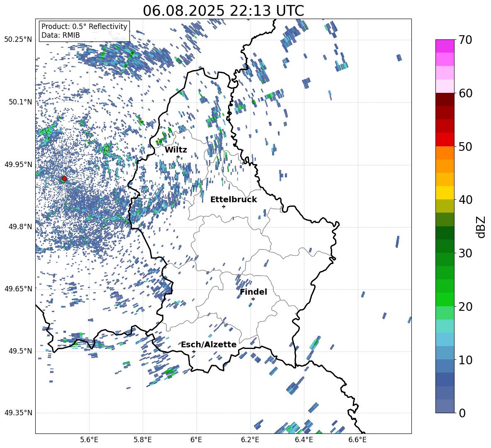Screen dimensions: 491x448
Task: Click the 20 value on the colorbar
Action: tap(465, 307)
